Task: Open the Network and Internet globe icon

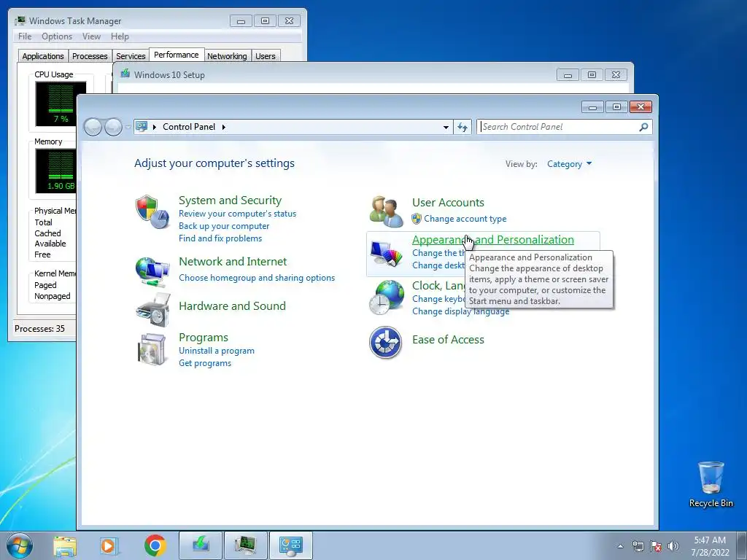Action: (x=152, y=271)
